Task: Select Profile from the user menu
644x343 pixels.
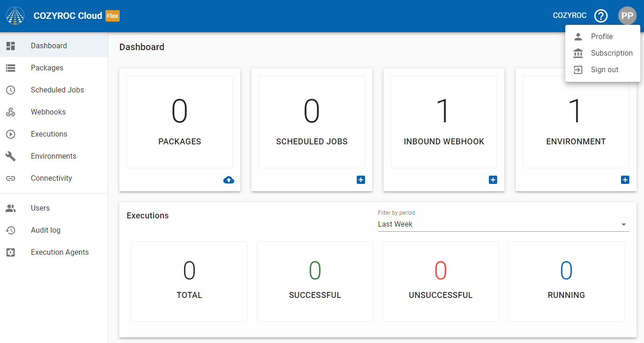Action: coord(602,37)
